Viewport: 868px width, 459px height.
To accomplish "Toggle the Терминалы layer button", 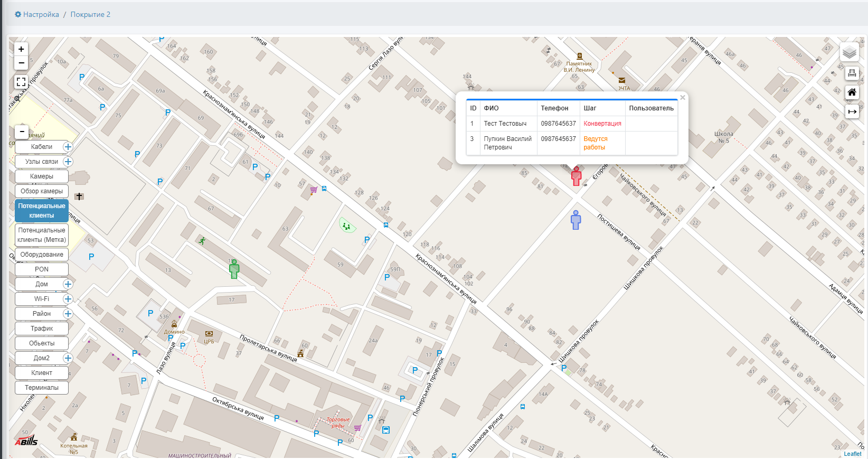I will coord(42,388).
